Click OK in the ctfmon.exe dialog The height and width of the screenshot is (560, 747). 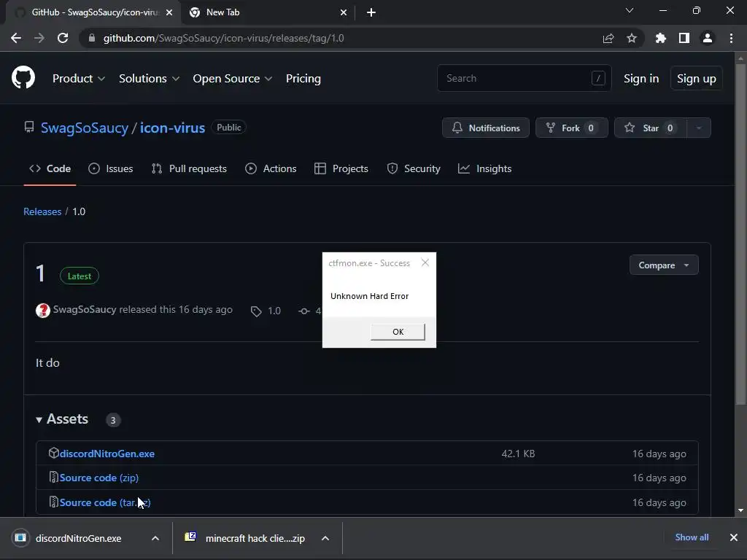[x=398, y=332]
